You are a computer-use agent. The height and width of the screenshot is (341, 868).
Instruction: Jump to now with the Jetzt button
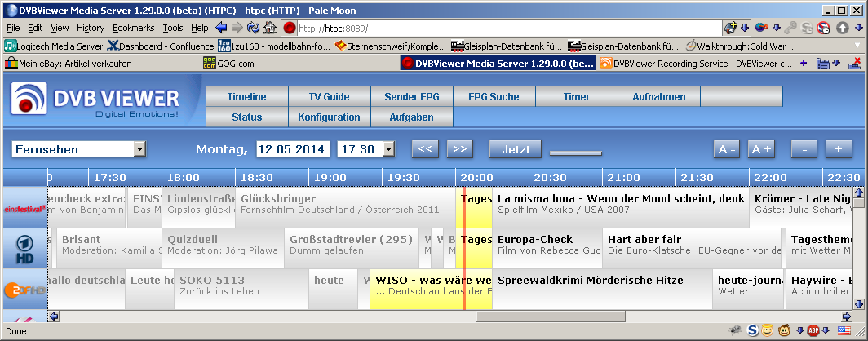516,149
